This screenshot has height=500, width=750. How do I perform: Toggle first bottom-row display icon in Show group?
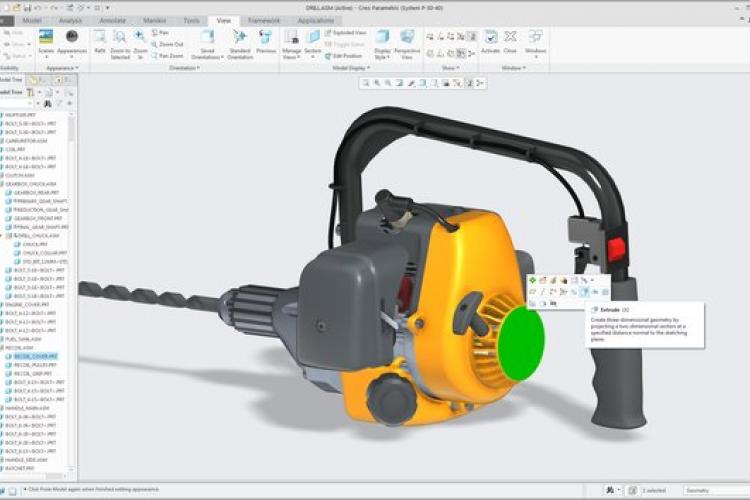pyautogui.click(x=430, y=54)
